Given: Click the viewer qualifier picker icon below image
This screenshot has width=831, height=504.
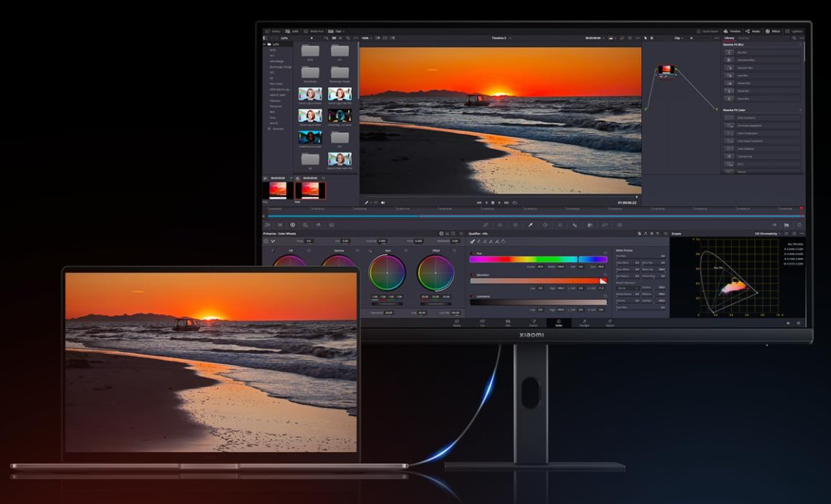Looking at the screenshot, I should click(x=366, y=202).
